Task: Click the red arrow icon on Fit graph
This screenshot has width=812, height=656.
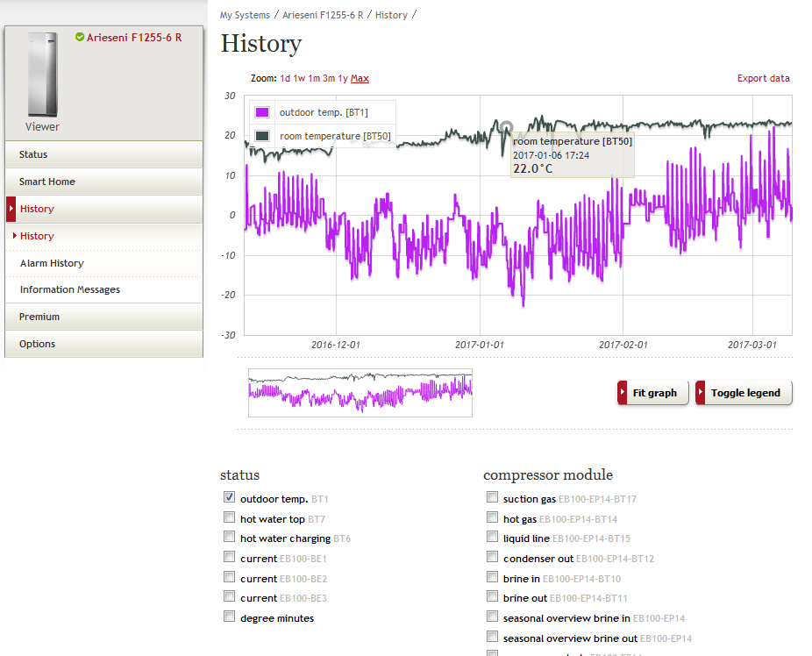Action: pyautogui.click(x=623, y=393)
